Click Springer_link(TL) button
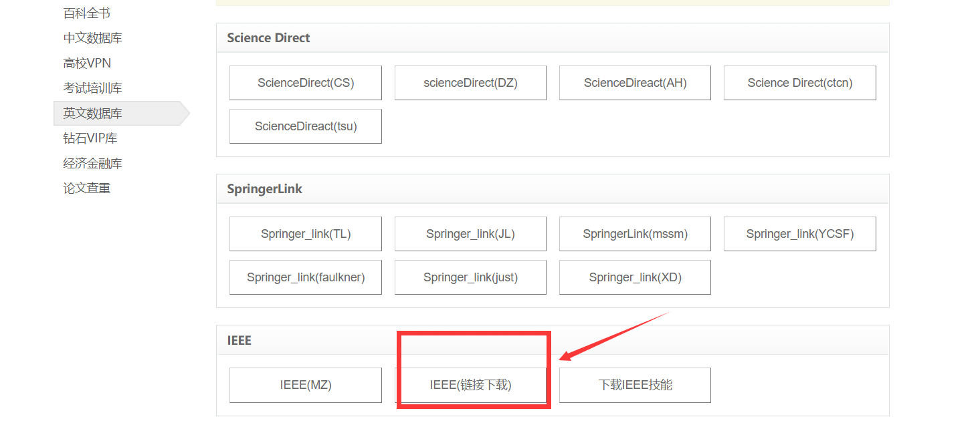Image resolution: width=980 pixels, height=423 pixels. click(306, 234)
